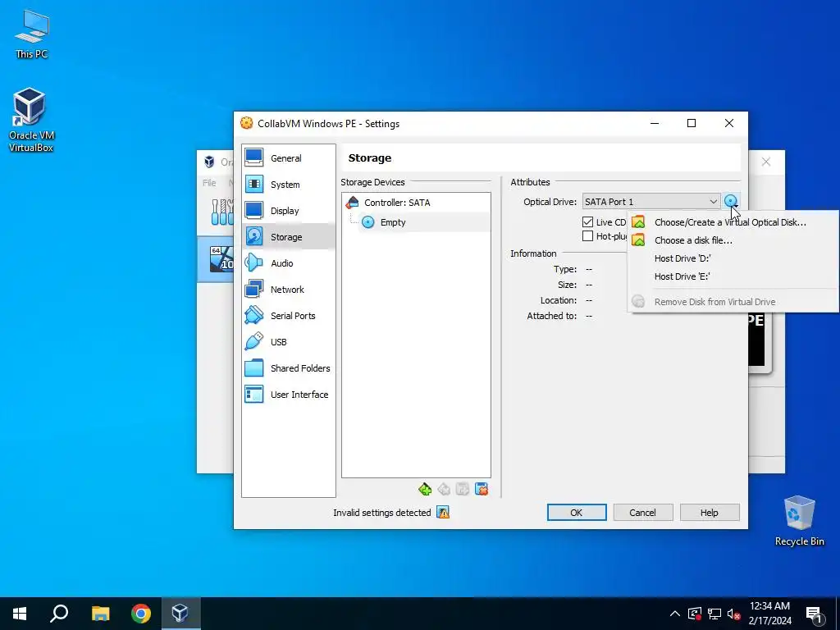Open the notification center
This screenshot has width=840, height=630.
(x=814, y=614)
